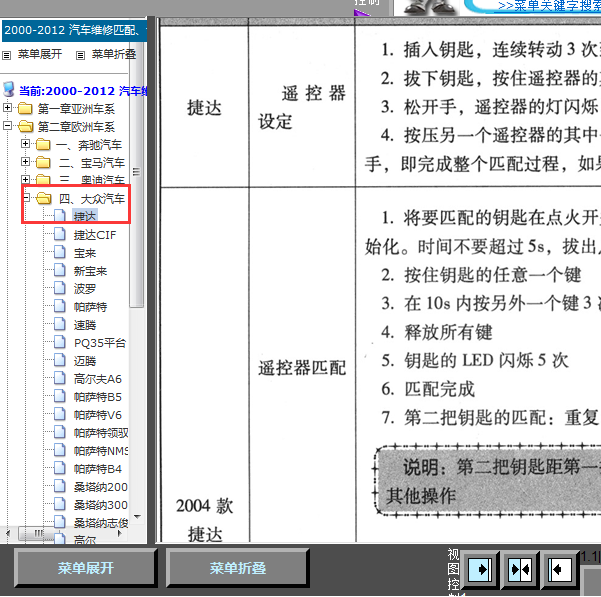Select the 捷达CIF tree item
601x597 pixels.
point(95,235)
